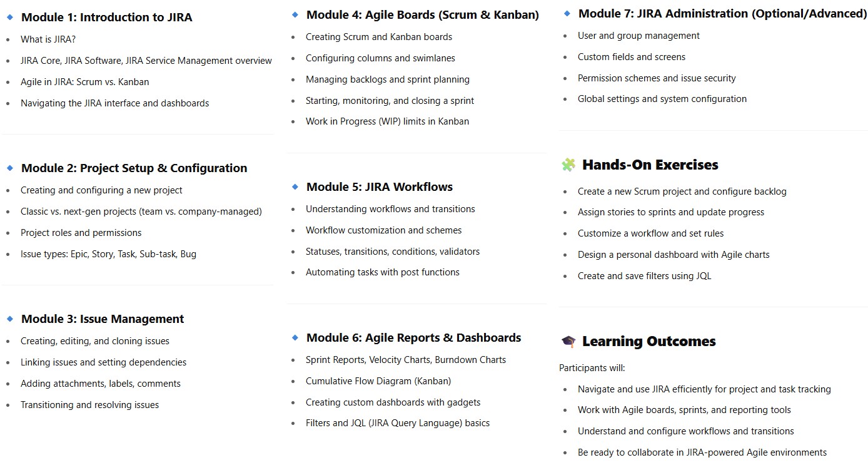Click the blue diamond beside Module 1

10,18
